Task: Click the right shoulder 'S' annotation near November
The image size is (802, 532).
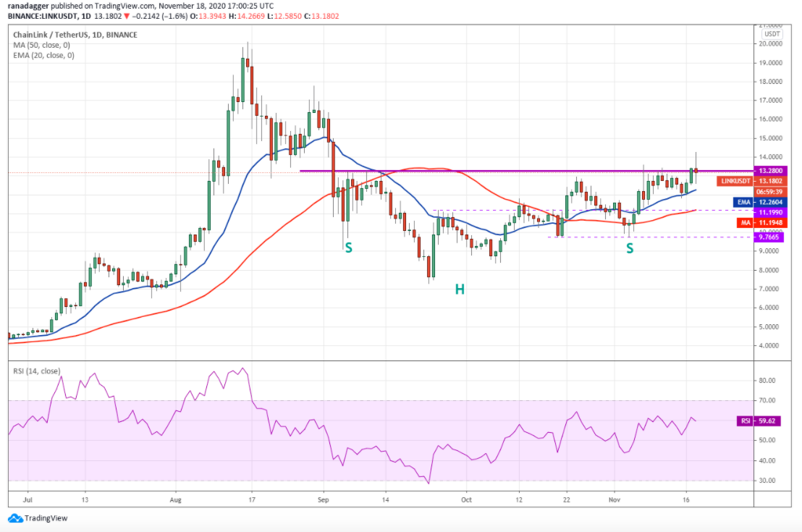Action: [630, 248]
